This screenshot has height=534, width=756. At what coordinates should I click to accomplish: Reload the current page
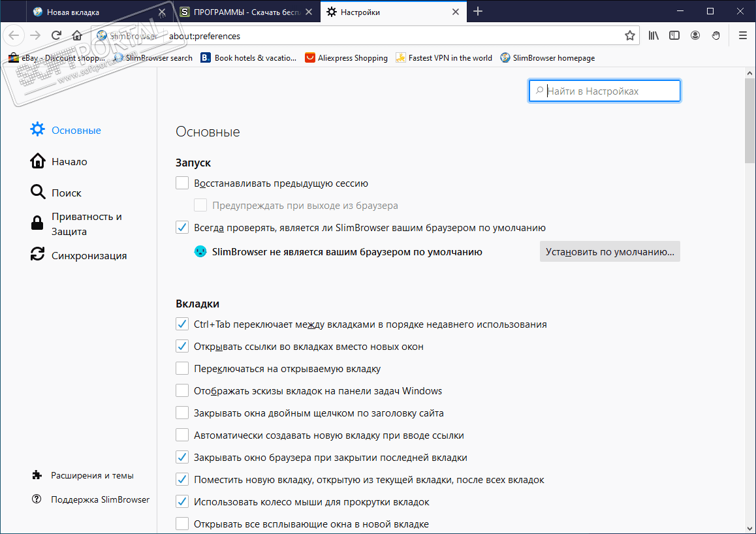(56, 35)
